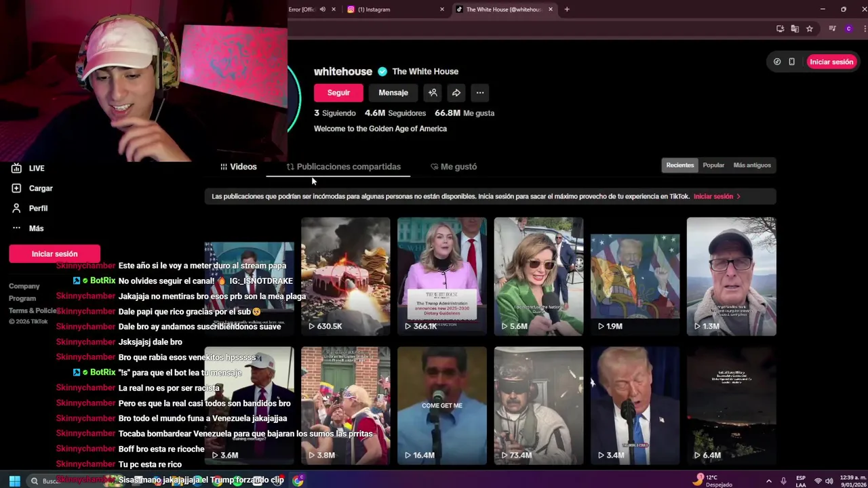Click the phone icon beside top Iniciar sesión
The width and height of the screenshot is (868, 488).
pyautogui.click(x=791, y=62)
